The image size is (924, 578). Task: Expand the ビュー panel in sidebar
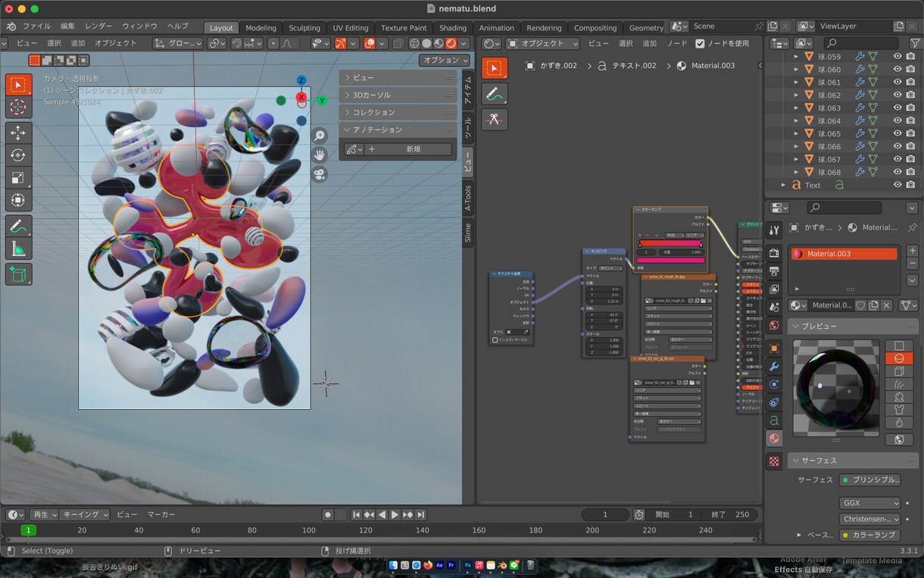(398, 77)
